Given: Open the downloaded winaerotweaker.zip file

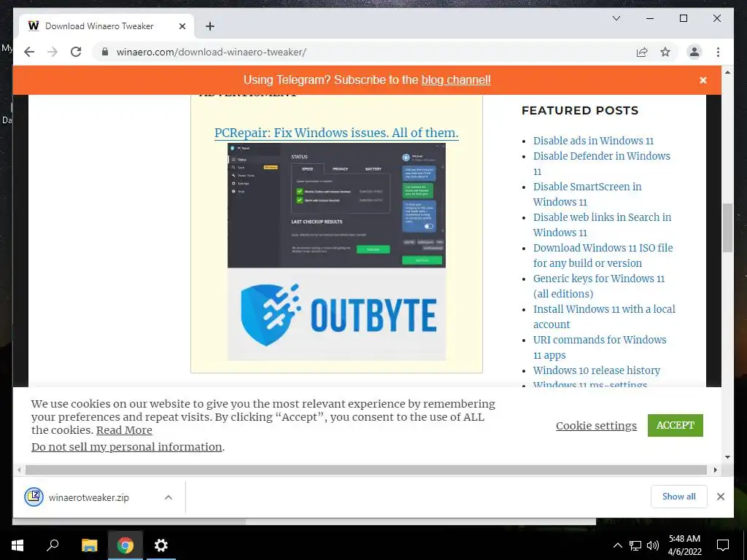Looking at the screenshot, I should point(88,497).
